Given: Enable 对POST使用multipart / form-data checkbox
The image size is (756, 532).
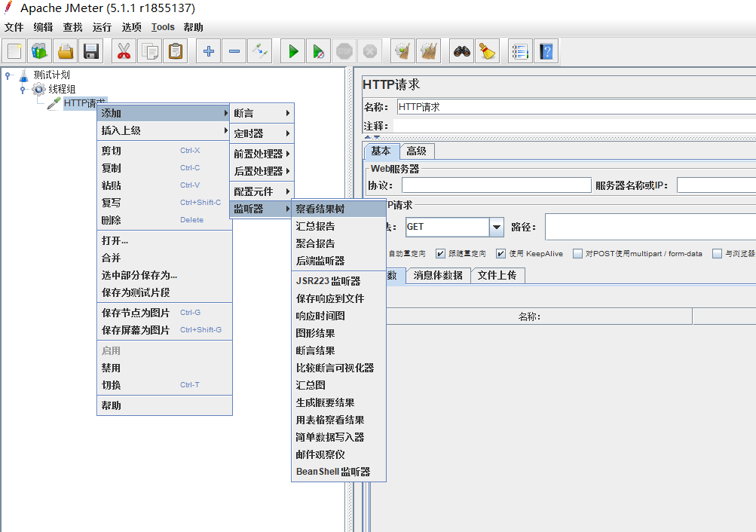Looking at the screenshot, I should (x=578, y=254).
